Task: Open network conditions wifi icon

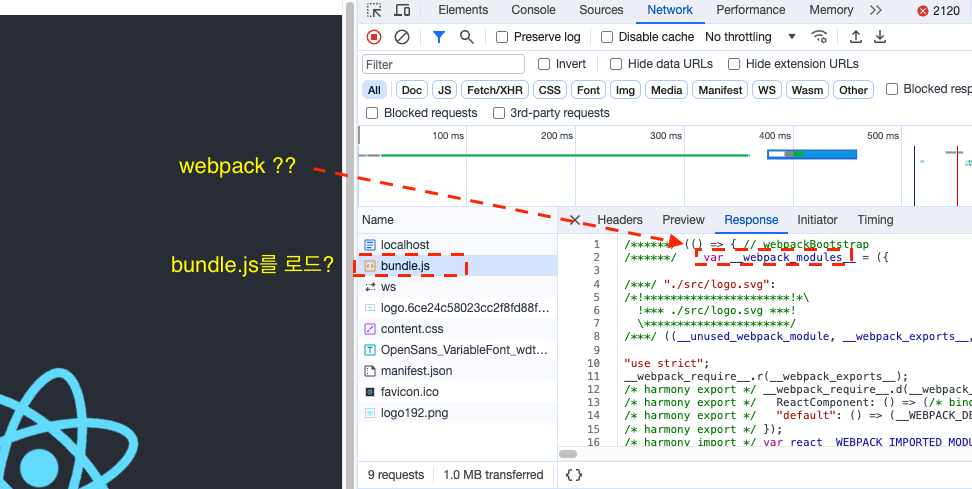Action: pos(820,37)
